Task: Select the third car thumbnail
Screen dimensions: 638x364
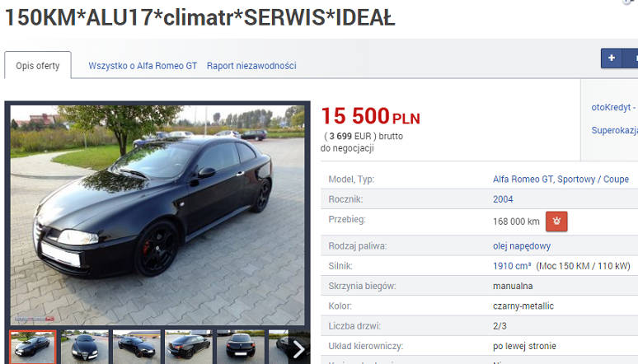Action: pos(137,347)
